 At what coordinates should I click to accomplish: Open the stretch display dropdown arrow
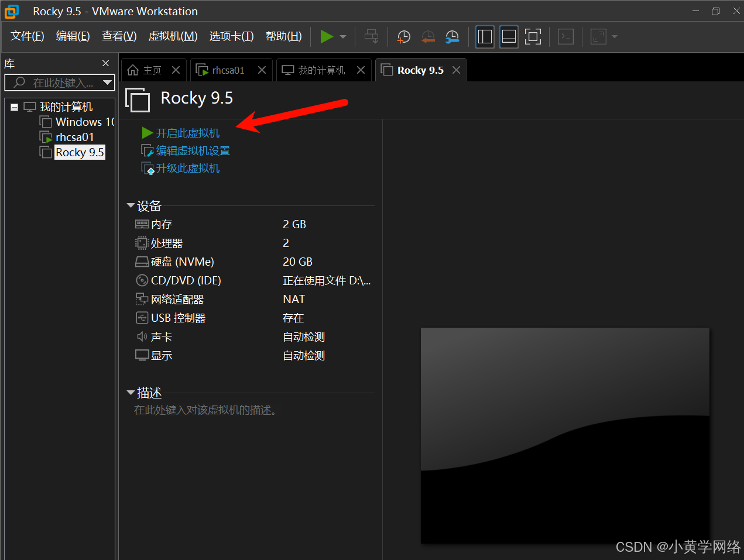[x=615, y=37]
